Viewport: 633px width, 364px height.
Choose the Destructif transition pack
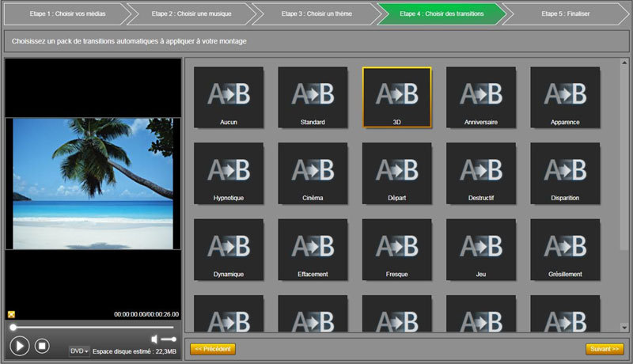pyautogui.click(x=481, y=173)
